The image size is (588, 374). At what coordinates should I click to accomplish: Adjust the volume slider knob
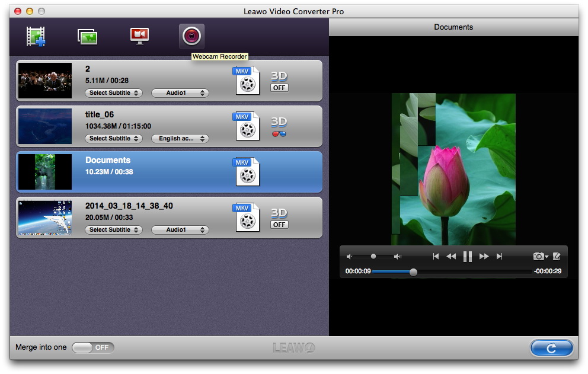coord(373,257)
